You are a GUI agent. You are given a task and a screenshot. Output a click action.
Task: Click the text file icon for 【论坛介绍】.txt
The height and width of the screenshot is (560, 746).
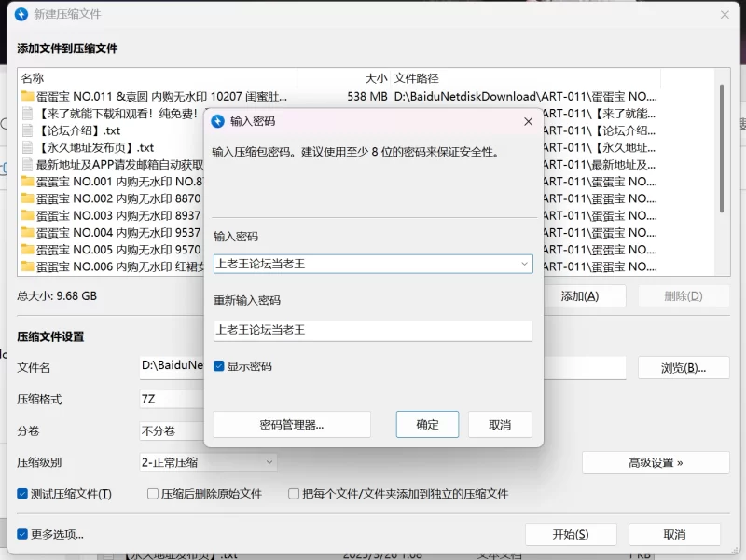28,130
